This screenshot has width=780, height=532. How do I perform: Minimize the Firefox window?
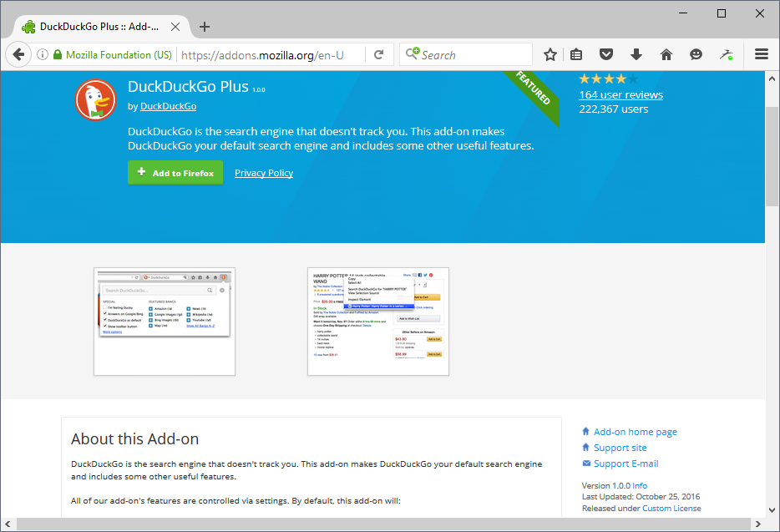click(683, 13)
